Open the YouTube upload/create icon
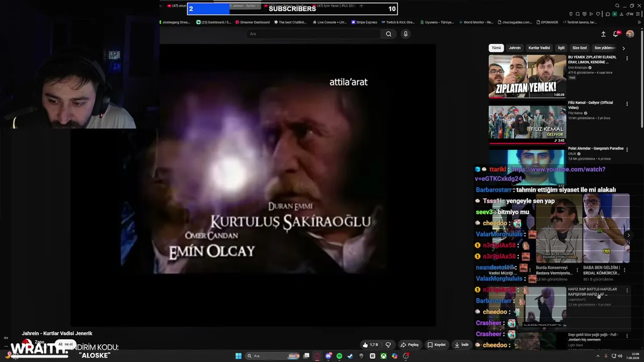The image size is (644, 362). [603, 34]
